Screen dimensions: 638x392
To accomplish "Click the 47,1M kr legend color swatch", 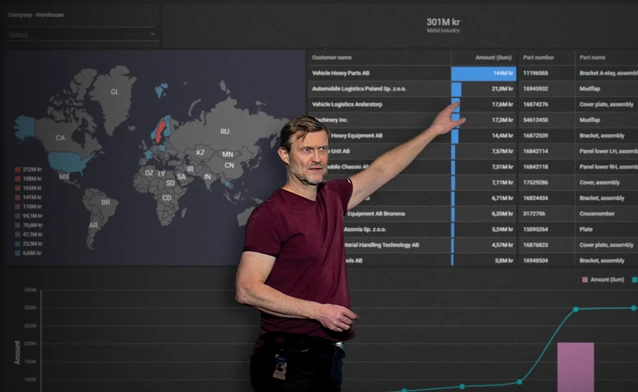I will [x=17, y=234].
